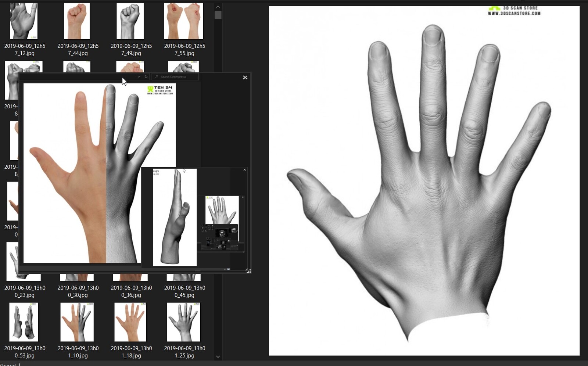Select the gray hand thumbnail 2019-06-09_13h01_25.jpg
Image resolution: width=588 pixels, height=366 pixels.
point(184,322)
